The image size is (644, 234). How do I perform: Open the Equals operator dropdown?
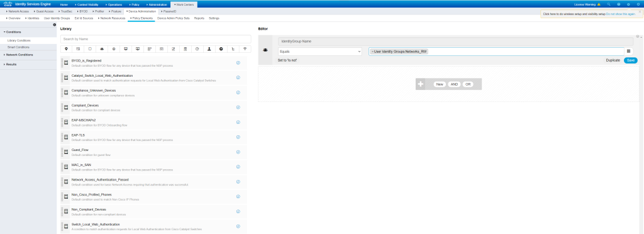pos(320,52)
